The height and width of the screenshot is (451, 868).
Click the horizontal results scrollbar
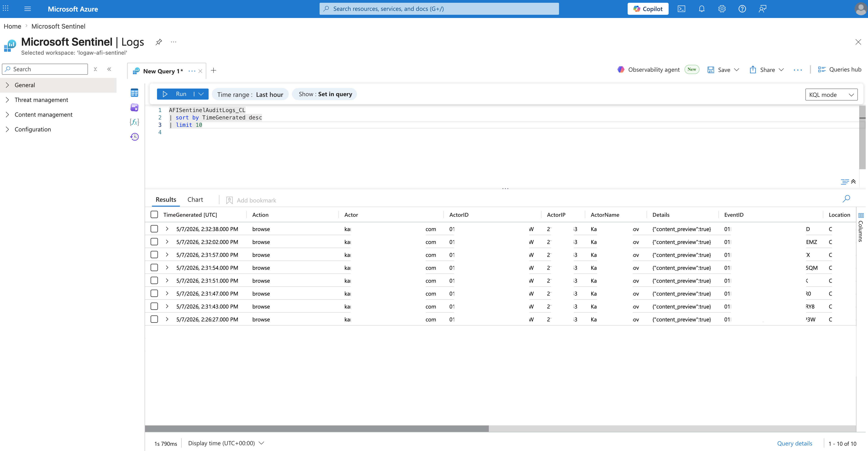(x=317, y=428)
